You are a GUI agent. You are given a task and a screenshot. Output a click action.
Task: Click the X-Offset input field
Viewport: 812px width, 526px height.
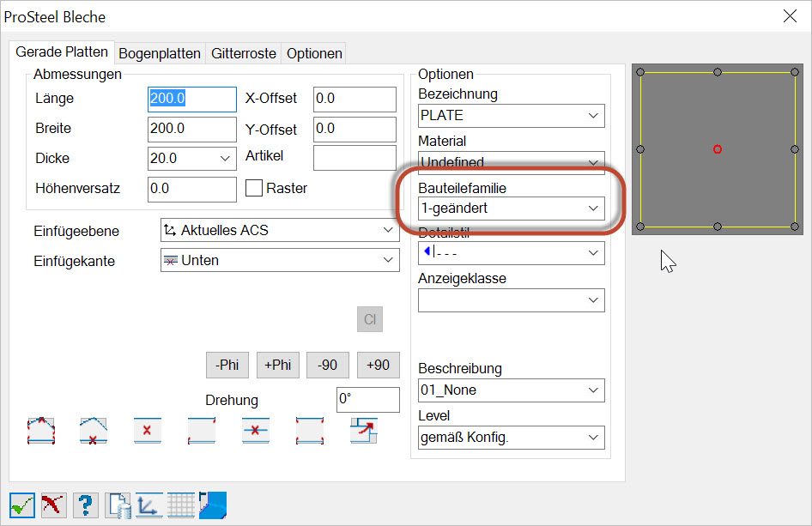pyautogui.click(x=354, y=99)
